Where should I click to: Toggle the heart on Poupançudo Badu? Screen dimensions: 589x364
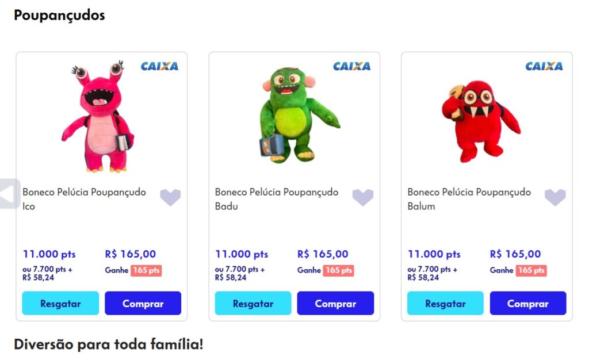pyautogui.click(x=363, y=197)
